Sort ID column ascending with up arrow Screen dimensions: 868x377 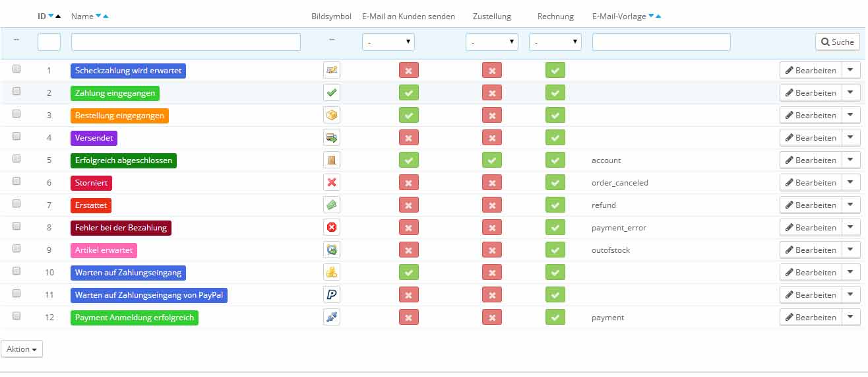(x=58, y=17)
